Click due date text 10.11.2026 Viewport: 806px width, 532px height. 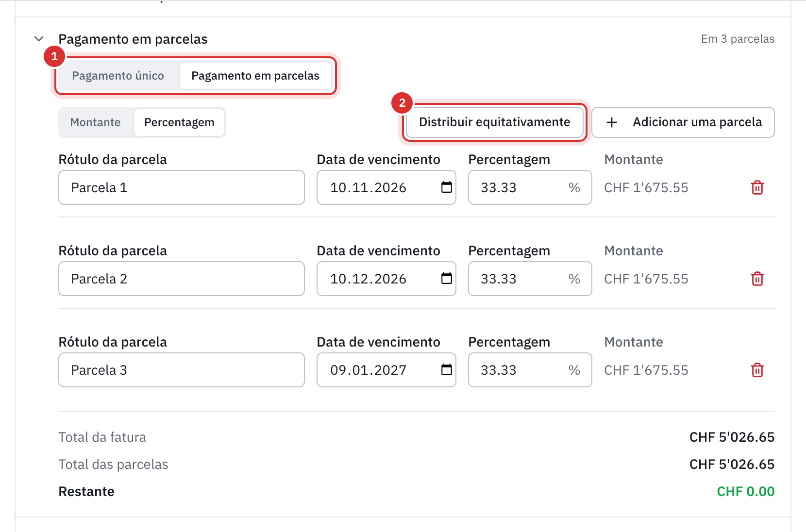(368, 188)
